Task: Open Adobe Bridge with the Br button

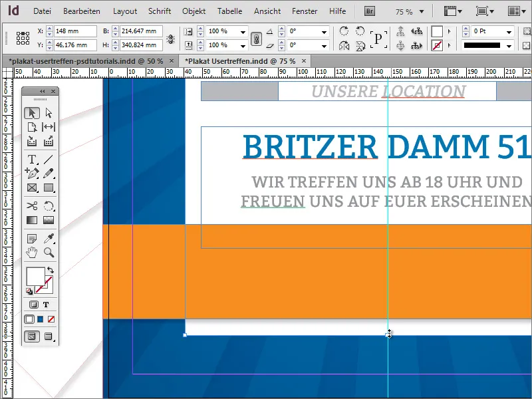Action: pos(368,11)
